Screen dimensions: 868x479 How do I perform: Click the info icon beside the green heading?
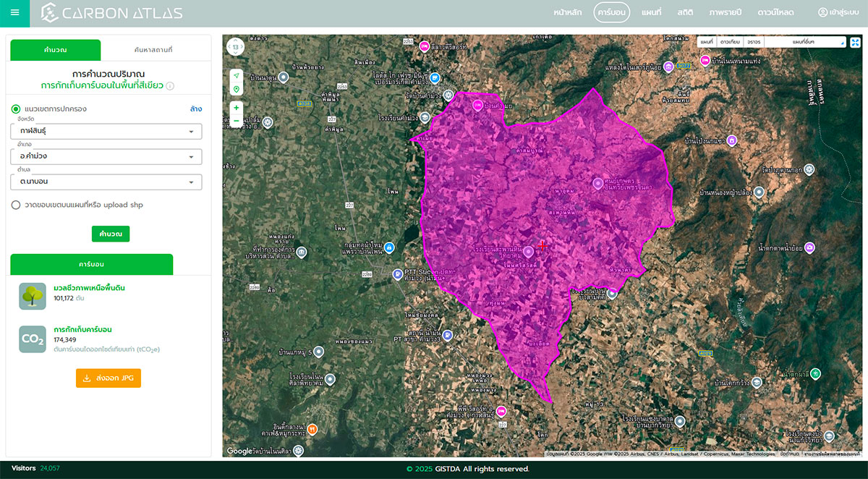(170, 85)
